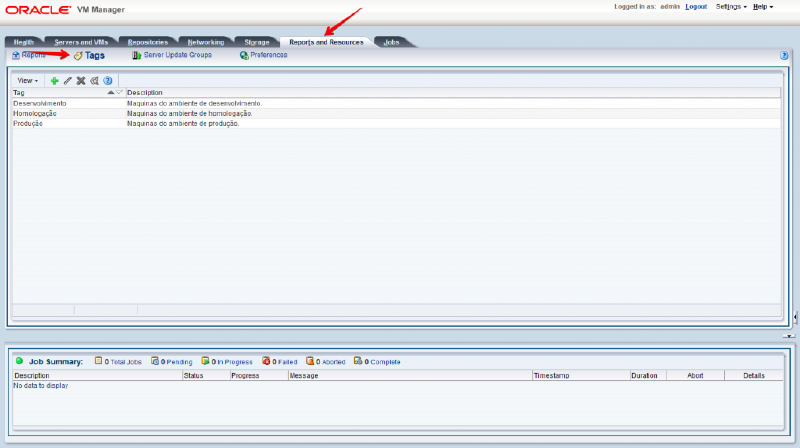Open page help icon at top right
This screenshot has width=800, height=448.
pyautogui.click(x=784, y=56)
